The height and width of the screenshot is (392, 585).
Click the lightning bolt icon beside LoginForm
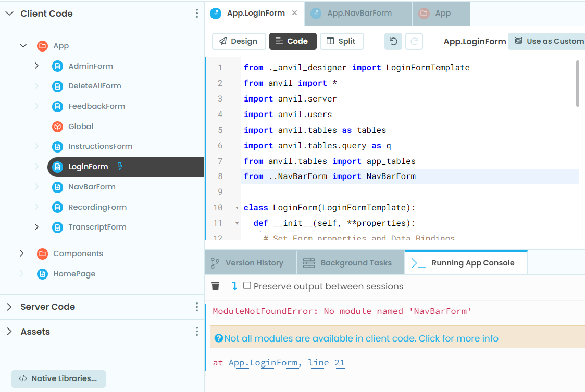click(120, 167)
